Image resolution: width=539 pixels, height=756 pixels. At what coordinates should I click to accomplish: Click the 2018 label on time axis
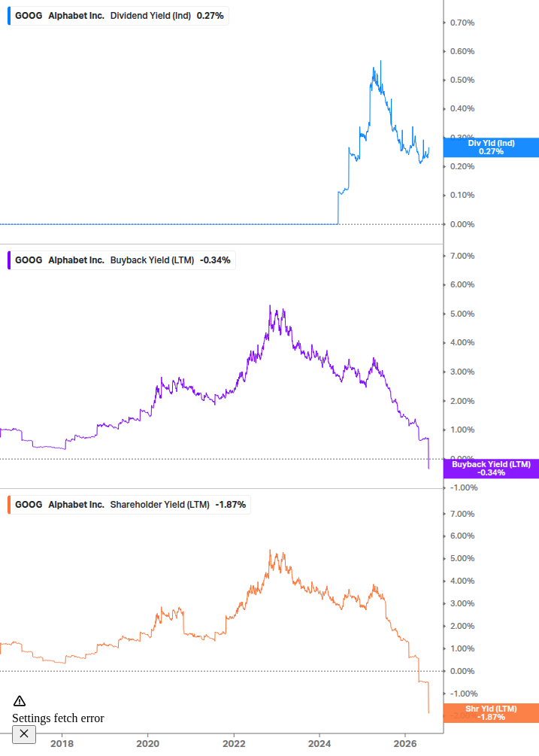click(x=62, y=743)
